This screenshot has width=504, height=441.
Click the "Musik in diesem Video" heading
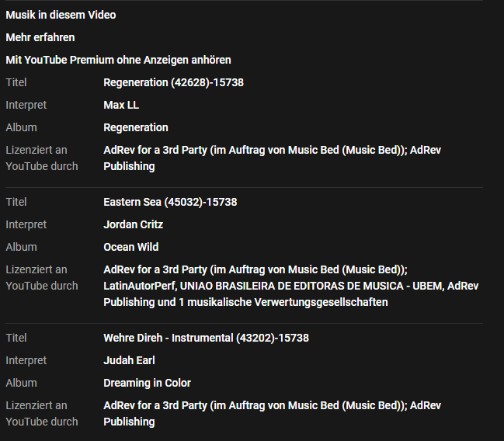(x=61, y=15)
